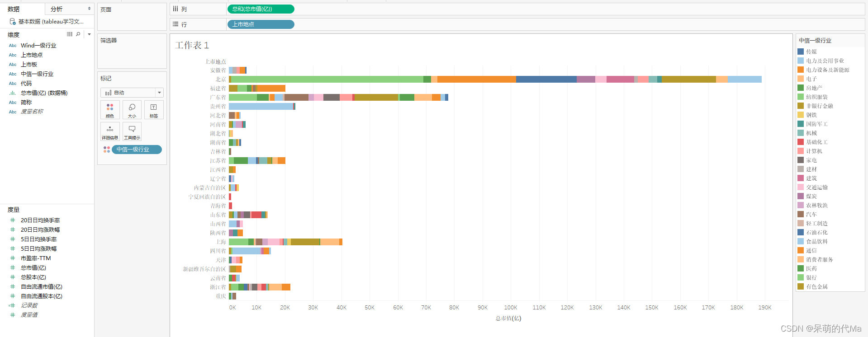Click the color dots icon beside 中信一级行业 pill

[107, 150]
